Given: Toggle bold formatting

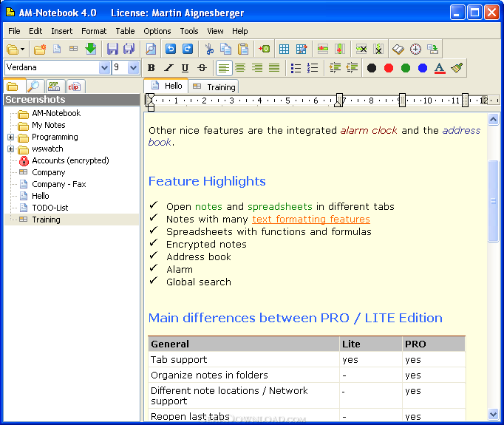Looking at the screenshot, I should (151, 68).
